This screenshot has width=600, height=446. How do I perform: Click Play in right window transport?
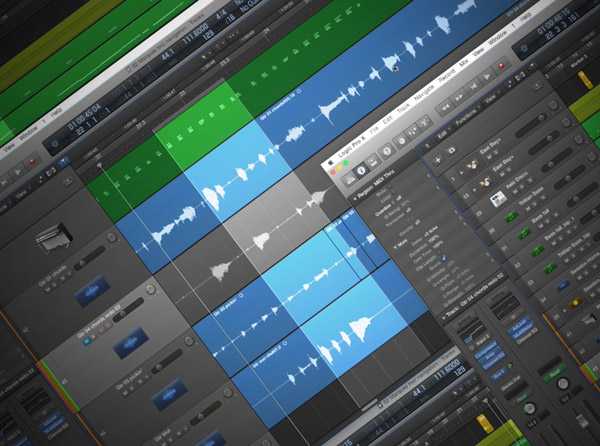pos(488,77)
